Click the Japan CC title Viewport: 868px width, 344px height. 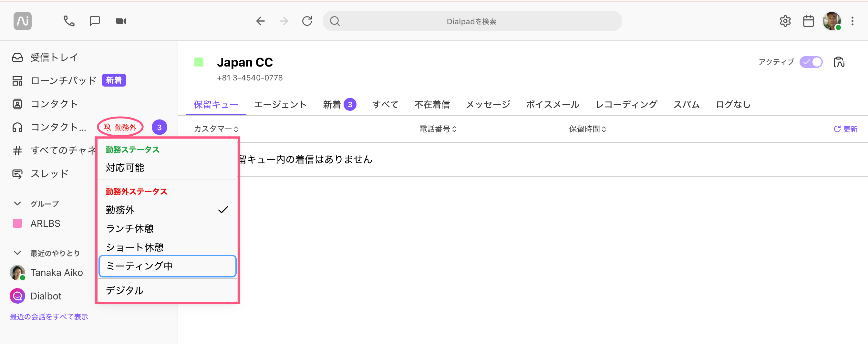(x=245, y=62)
